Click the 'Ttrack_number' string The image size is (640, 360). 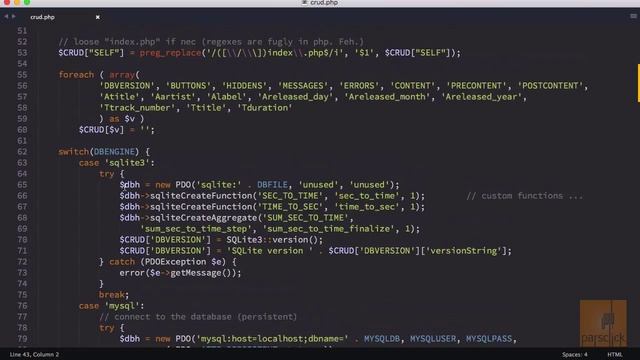click(x=138, y=108)
